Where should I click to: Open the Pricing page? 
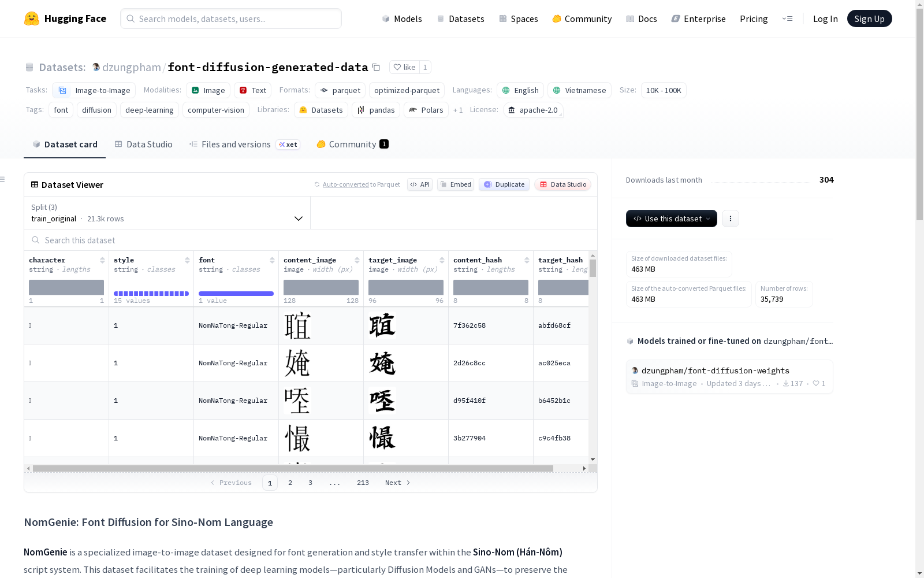point(754,18)
